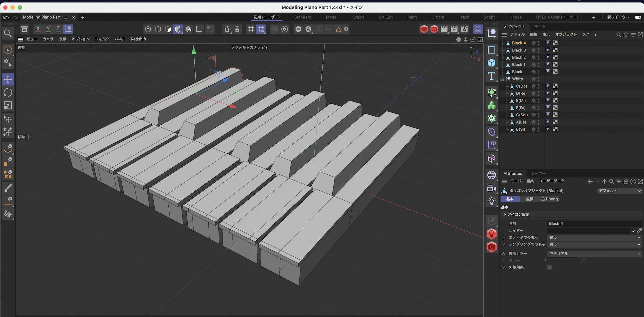Open the display color Material dropdown
The width and height of the screenshot is (644, 317).
594,254
